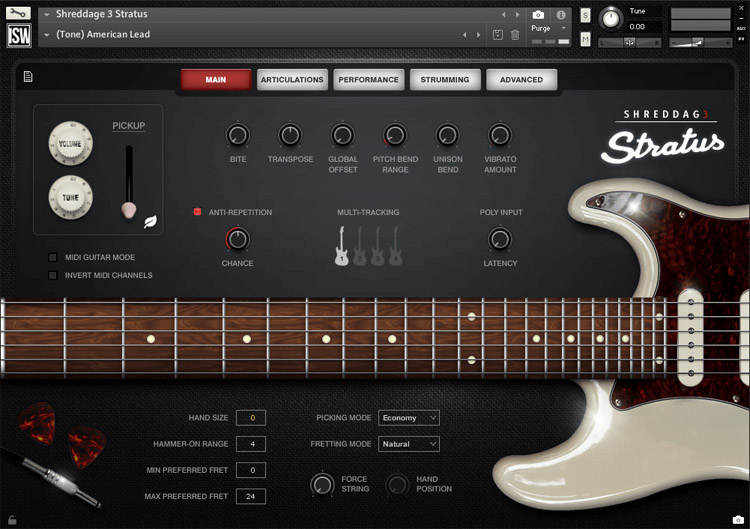Screen dimensions: 750x529
Task: Select multi-tracking guitar 4
Action: (396, 246)
